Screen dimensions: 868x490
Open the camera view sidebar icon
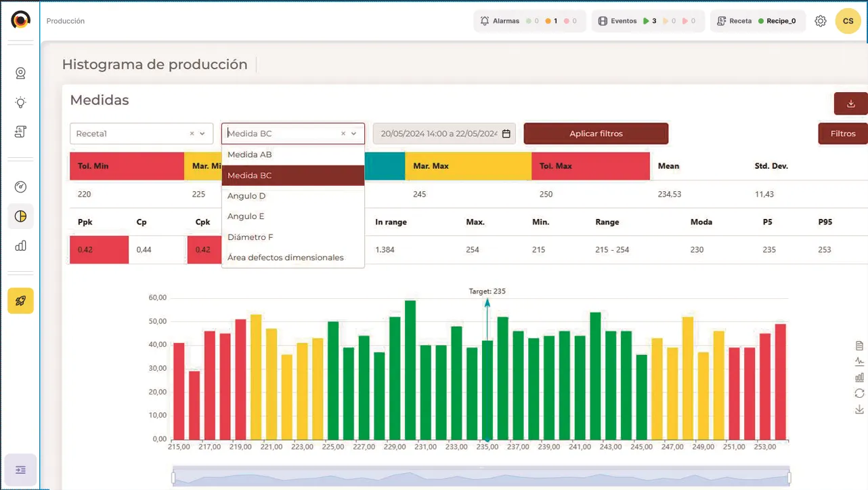20,73
